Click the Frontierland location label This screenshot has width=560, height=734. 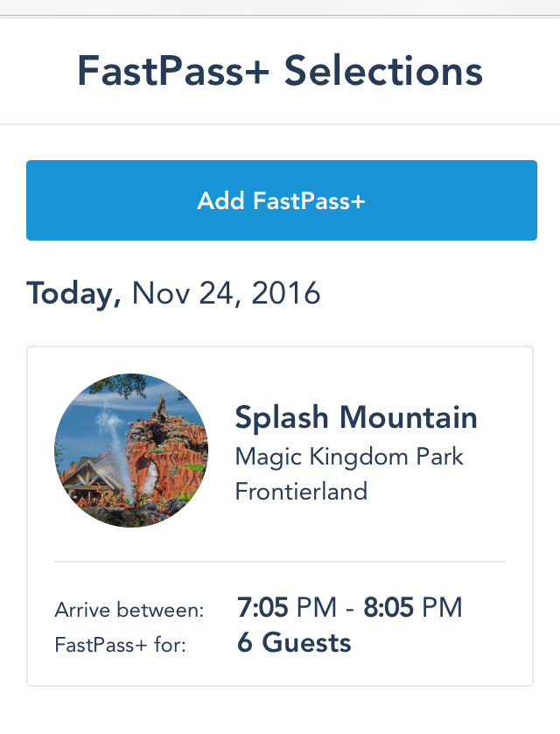(x=301, y=492)
